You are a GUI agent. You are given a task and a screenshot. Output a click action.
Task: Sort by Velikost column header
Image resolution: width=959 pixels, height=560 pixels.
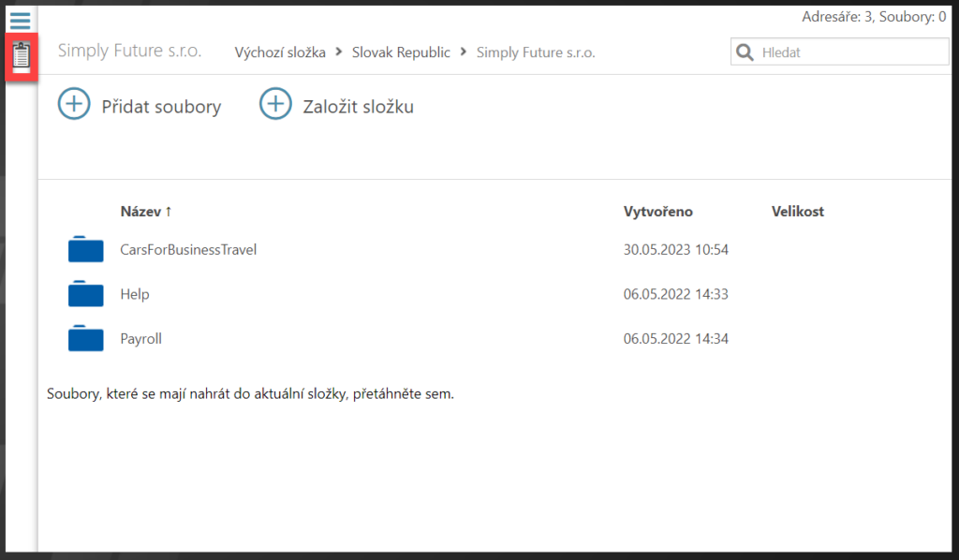(x=798, y=212)
